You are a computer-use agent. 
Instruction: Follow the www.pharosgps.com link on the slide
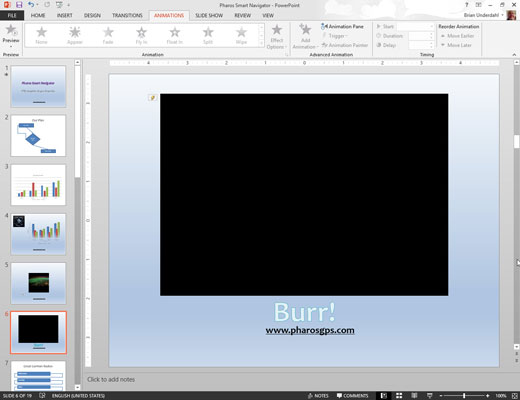click(310, 330)
